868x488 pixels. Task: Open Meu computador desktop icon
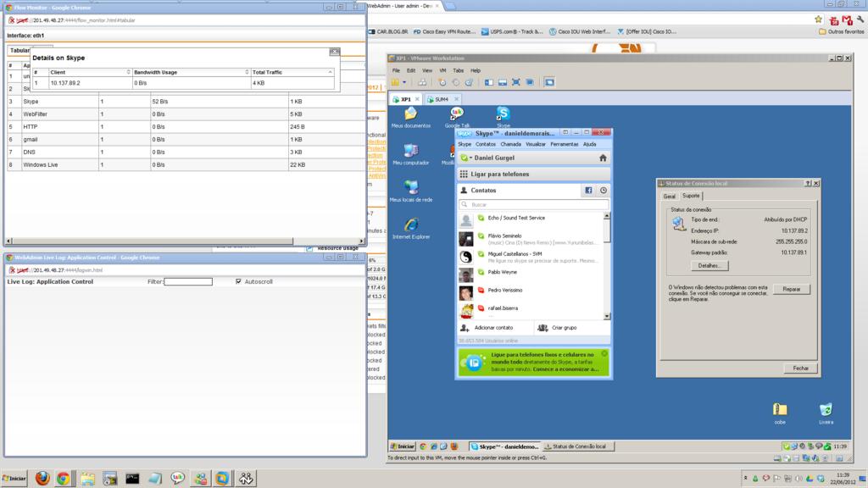[x=411, y=154]
